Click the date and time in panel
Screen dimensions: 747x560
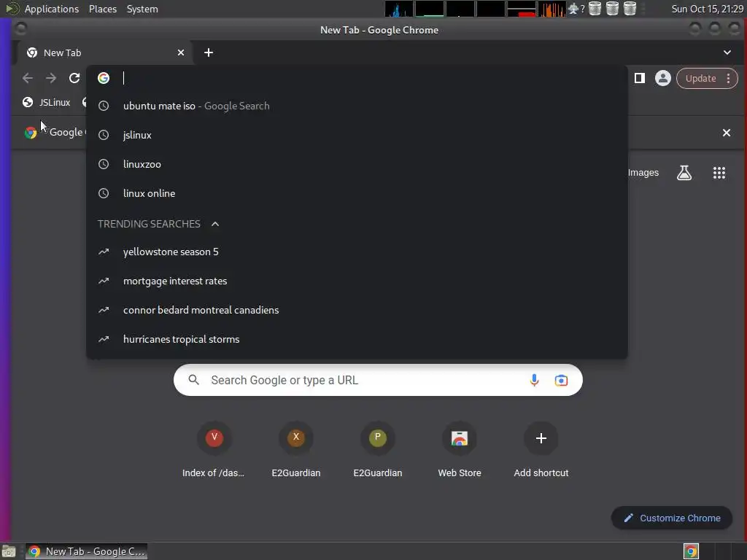click(707, 9)
